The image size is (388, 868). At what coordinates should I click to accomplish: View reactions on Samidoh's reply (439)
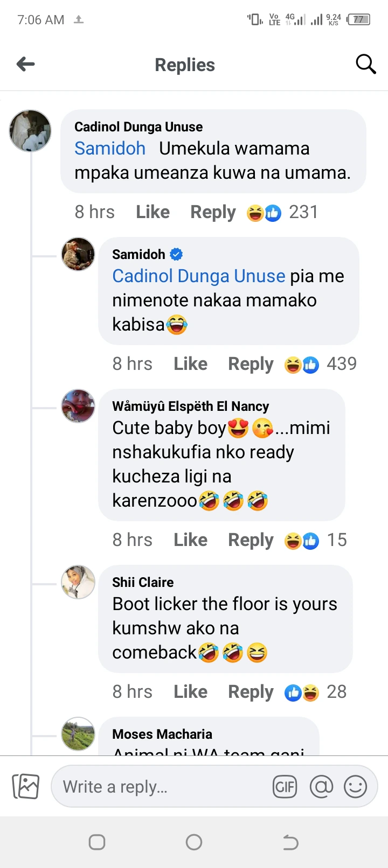point(320,365)
